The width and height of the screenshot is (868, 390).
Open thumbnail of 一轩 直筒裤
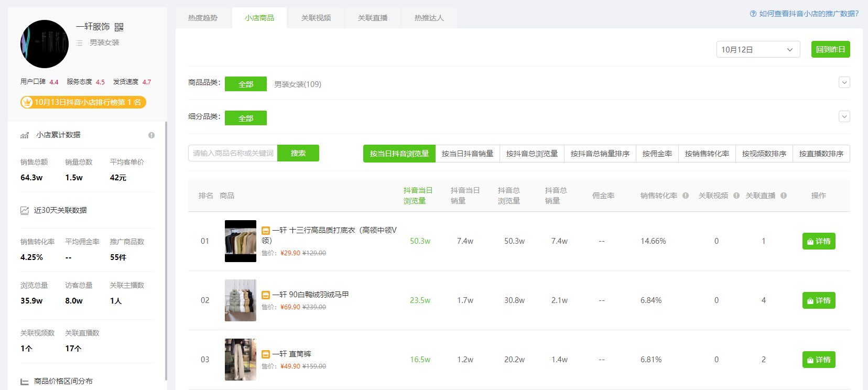click(241, 360)
